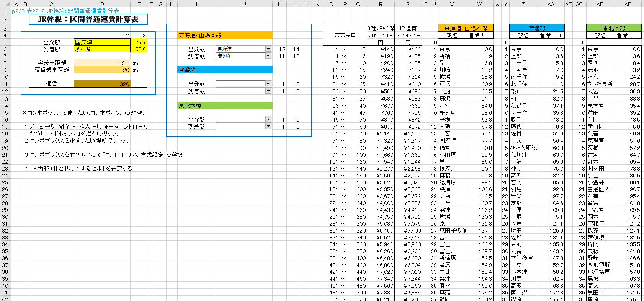Screen dimensions: 644x301
Task: Select the brown fare result cell showing 320
Action: click(x=102, y=84)
